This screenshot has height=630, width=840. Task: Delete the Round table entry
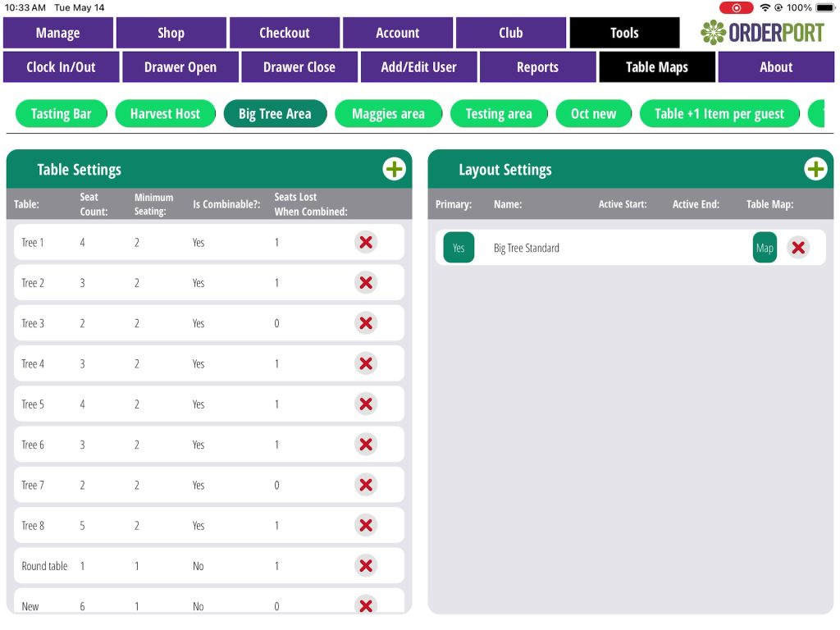coord(366,565)
